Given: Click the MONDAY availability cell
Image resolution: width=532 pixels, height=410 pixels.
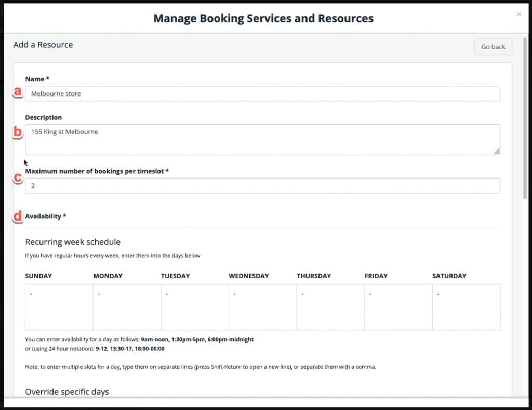Looking at the screenshot, I should coord(126,306).
